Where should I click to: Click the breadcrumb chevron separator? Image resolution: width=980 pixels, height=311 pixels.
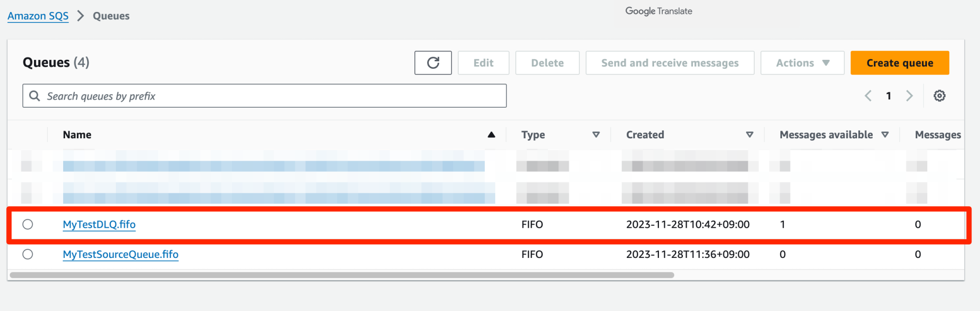80,15
